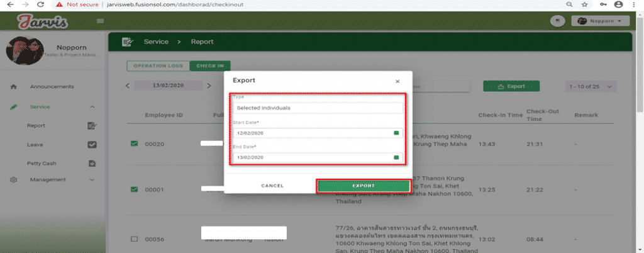Uncheck the checkbox for employee 00001

click(134, 189)
